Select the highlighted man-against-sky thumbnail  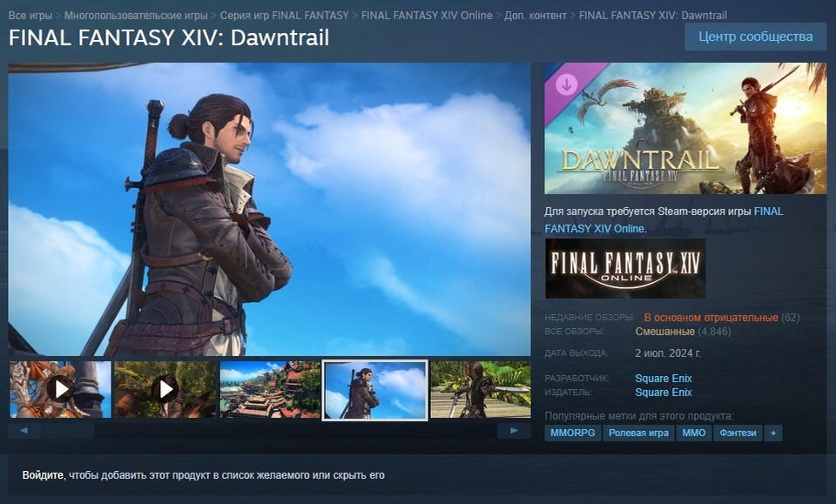[374, 390]
